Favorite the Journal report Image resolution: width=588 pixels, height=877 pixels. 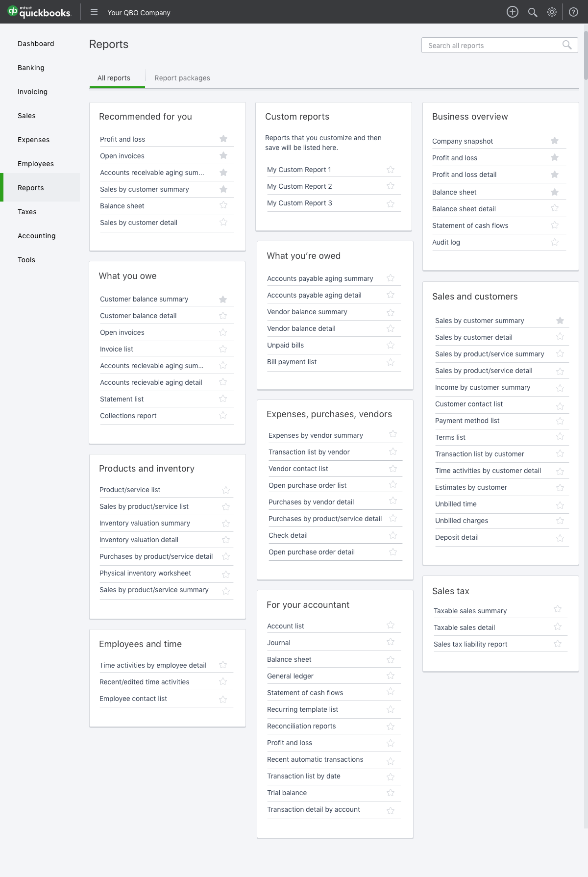[391, 642]
